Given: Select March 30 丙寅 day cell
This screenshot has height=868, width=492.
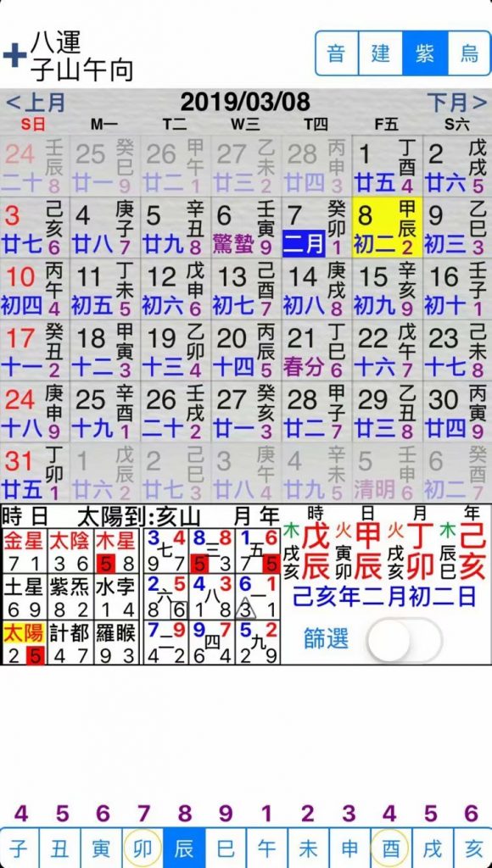Looking at the screenshot, I should (x=458, y=411).
